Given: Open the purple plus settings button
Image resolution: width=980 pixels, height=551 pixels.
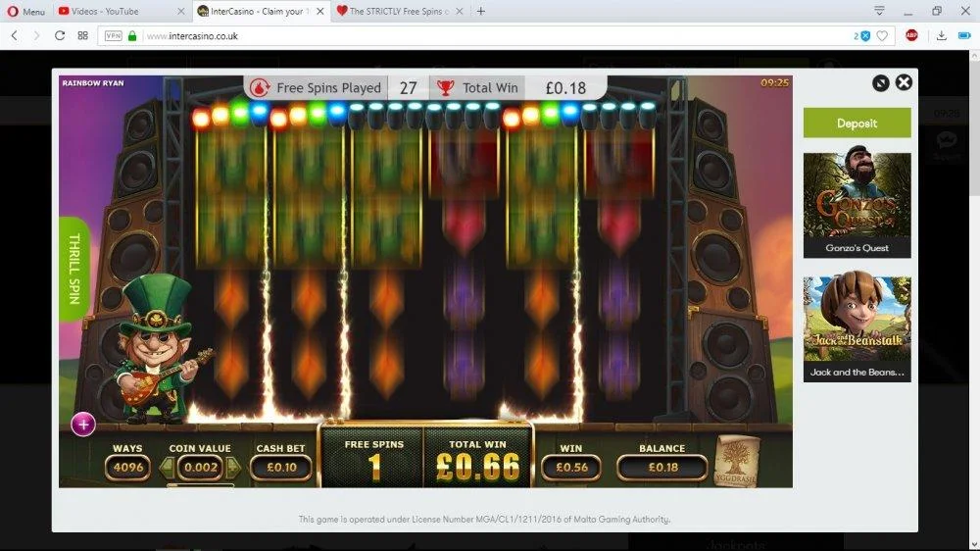Looking at the screenshot, I should coord(83,425).
